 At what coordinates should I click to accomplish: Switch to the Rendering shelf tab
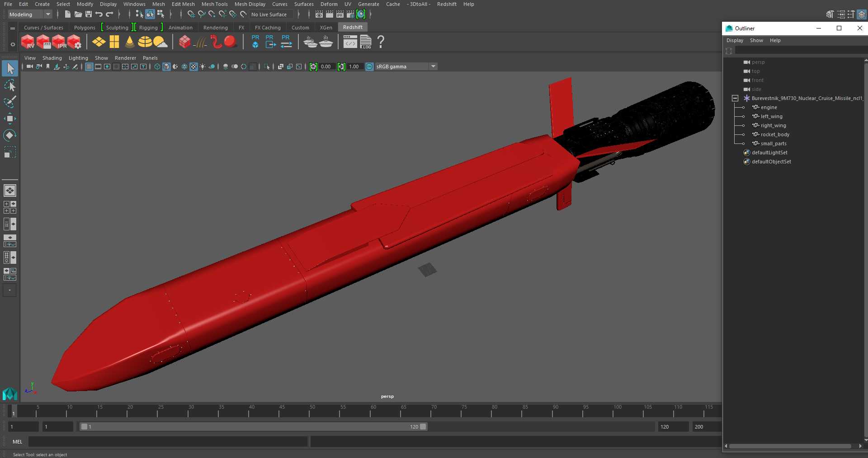tap(216, 28)
